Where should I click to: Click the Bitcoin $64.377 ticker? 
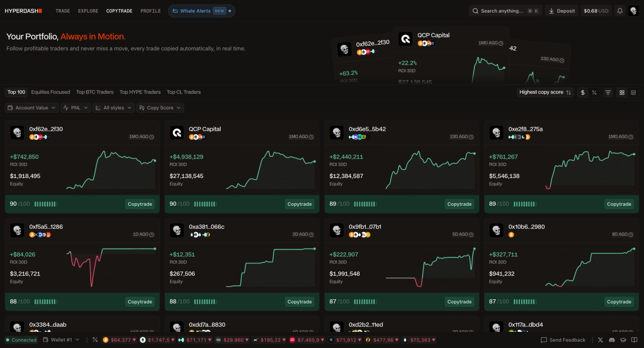pos(119,340)
